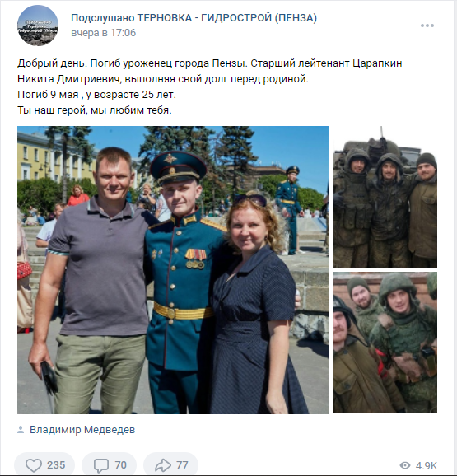Like the post with the heart icon
457x476 pixels.
(34, 465)
